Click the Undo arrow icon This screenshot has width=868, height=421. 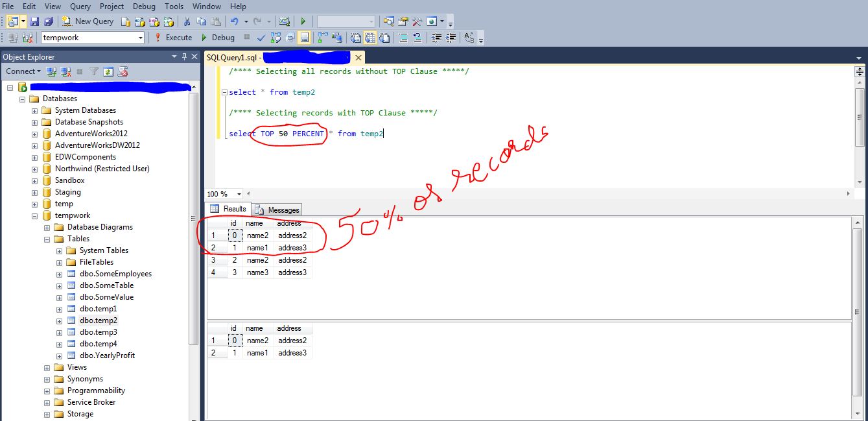pyautogui.click(x=235, y=21)
